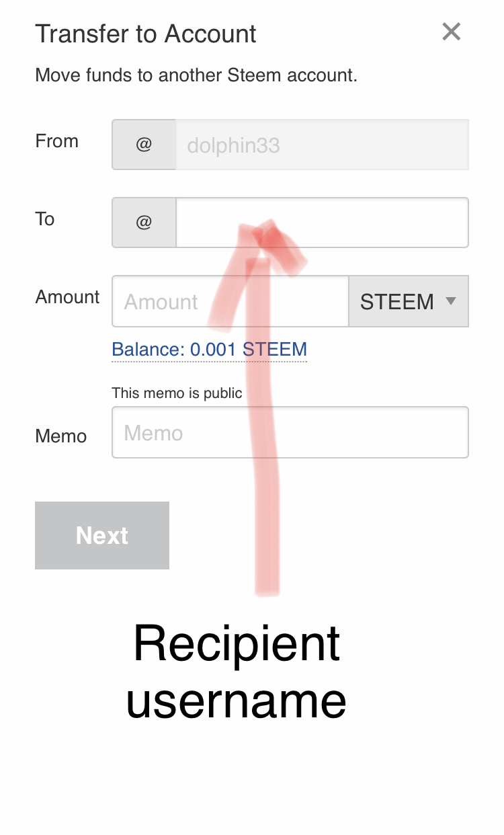This screenshot has height=835, width=504.
Task: Click into the Amount input box
Action: pyautogui.click(x=230, y=301)
